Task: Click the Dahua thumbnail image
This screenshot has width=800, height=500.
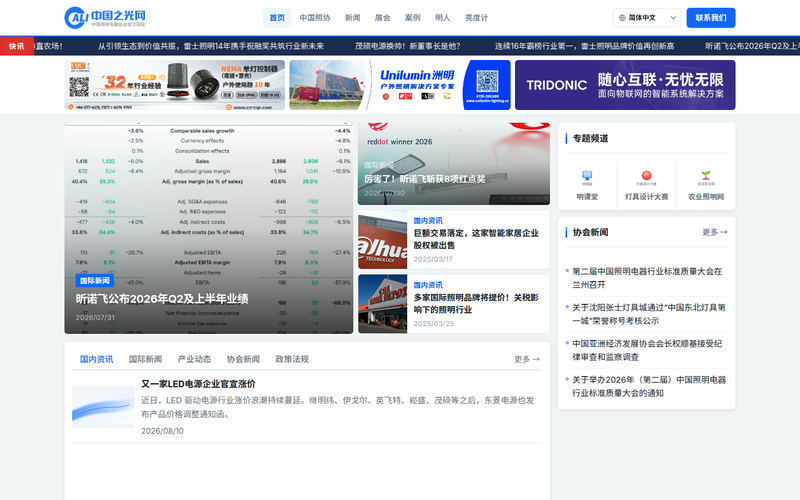Action: 383,239
